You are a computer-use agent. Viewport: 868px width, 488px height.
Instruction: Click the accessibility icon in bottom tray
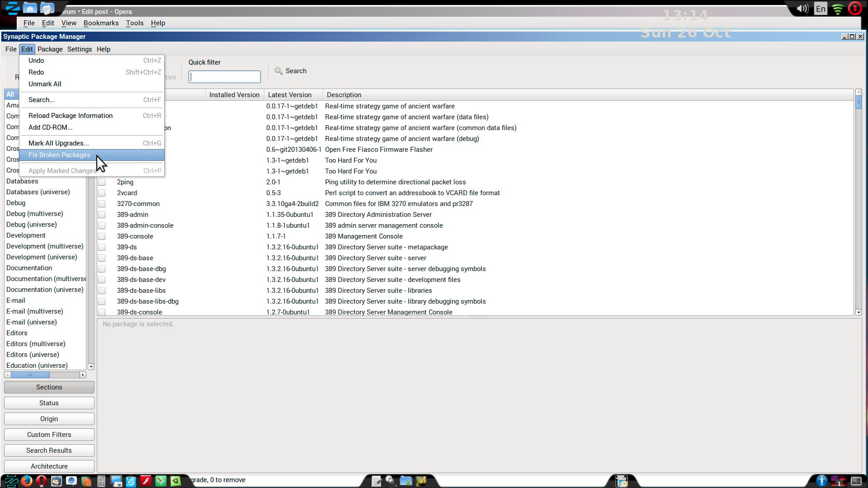coord(821,481)
